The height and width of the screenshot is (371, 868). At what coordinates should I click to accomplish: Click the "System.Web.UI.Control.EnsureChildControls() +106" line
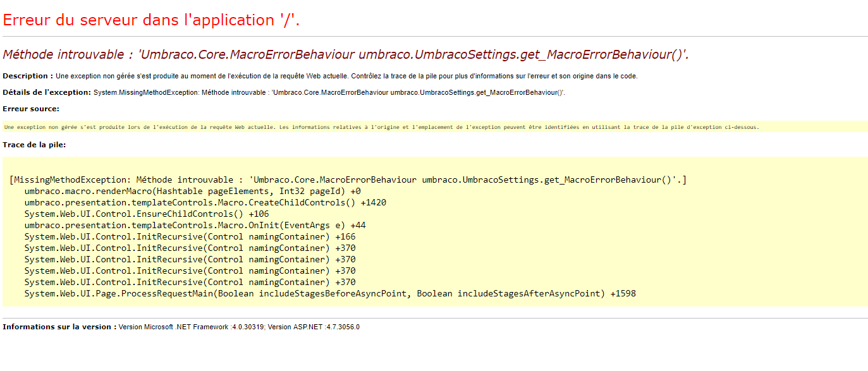147,214
